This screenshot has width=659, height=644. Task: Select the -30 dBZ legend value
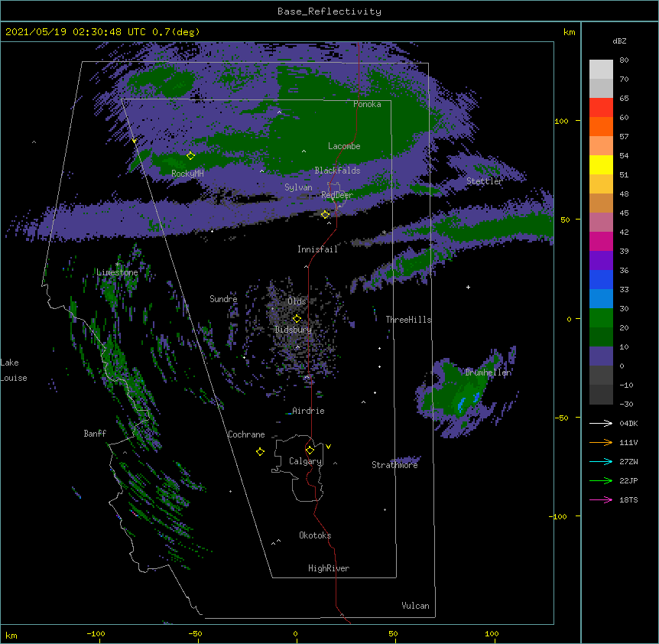pos(626,404)
